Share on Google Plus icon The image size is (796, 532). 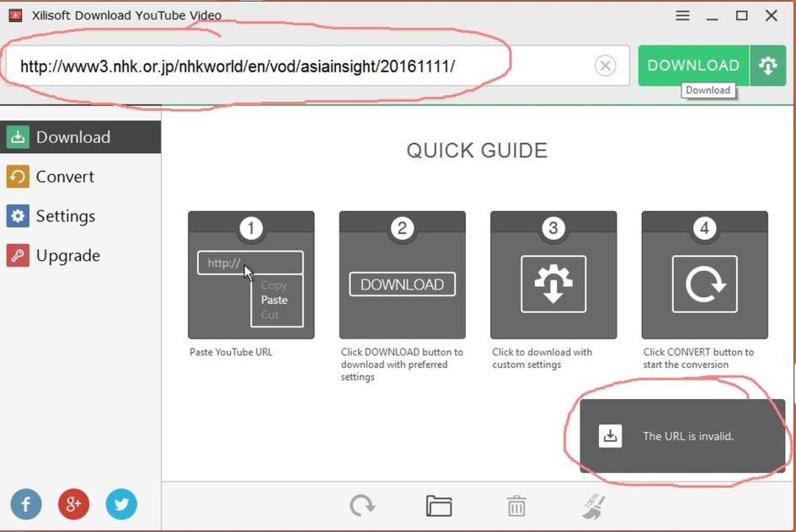(73, 504)
